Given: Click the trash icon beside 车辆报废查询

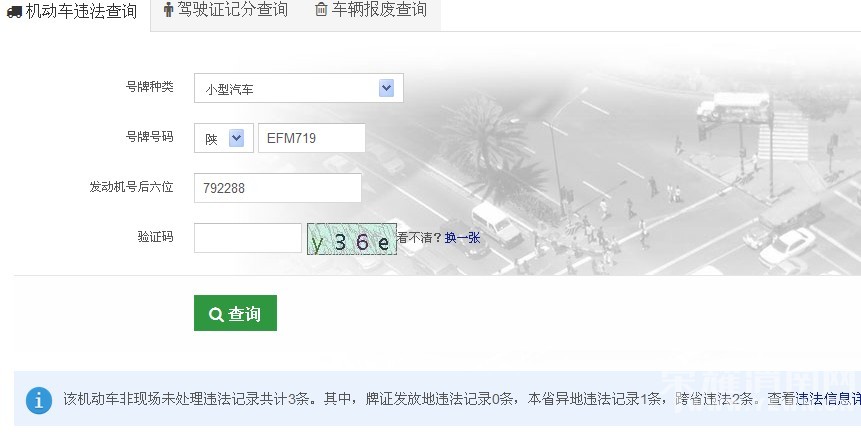Looking at the screenshot, I should click(321, 9).
